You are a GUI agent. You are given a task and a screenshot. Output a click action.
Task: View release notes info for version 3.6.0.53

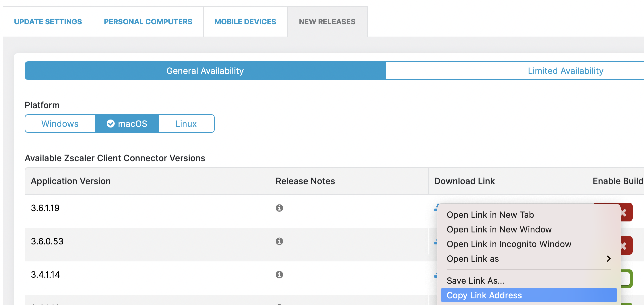[x=279, y=241]
